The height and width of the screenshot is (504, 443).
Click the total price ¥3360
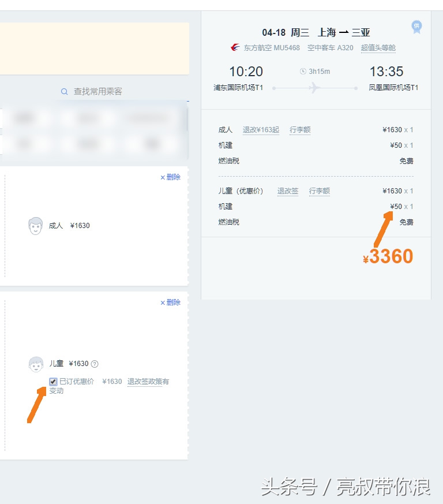(388, 256)
